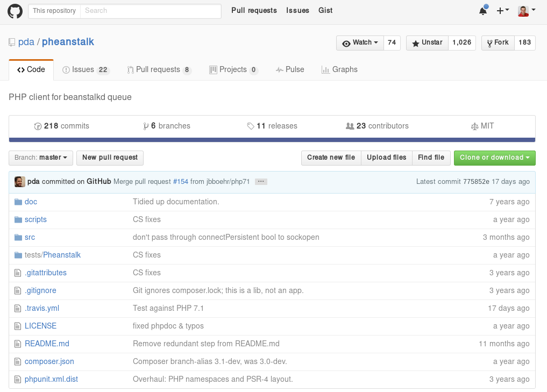The width and height of the screenshot is (547, 392).
Task: Open the pda owner link
Action: pyautogui.click(x=26, y=42)
